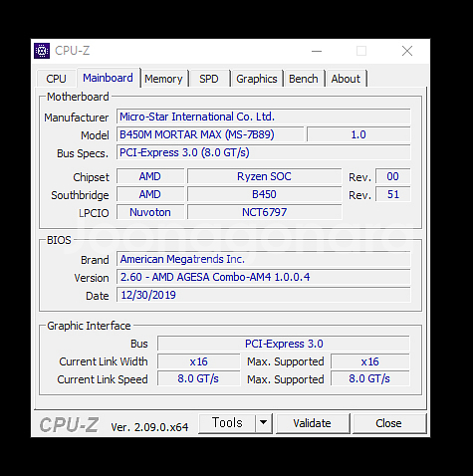Select the Mainboard tab
473x476 pixels.
[x=108, y=78]
